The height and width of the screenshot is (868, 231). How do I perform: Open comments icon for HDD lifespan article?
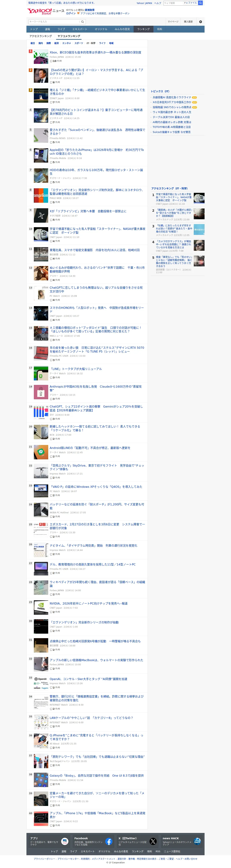coord(51,182)
